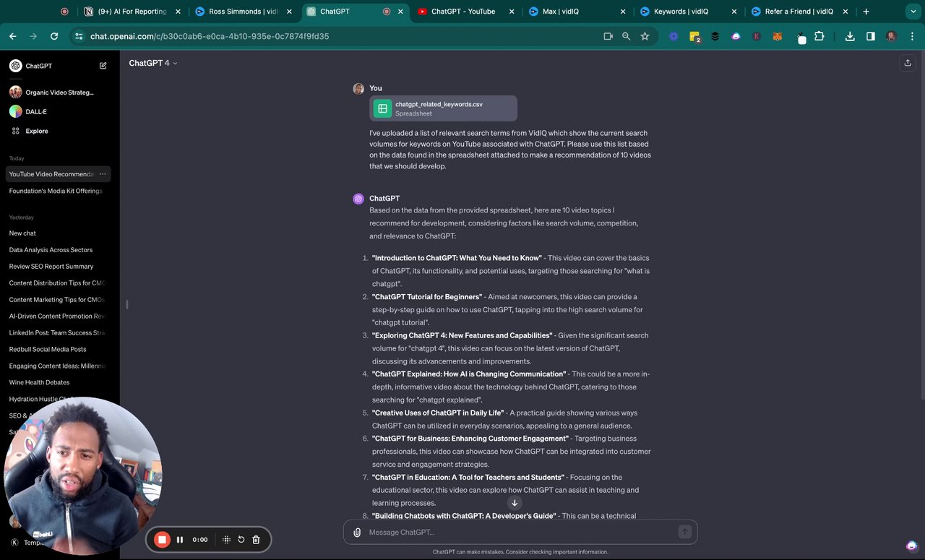This screenshot has height=560, width=925.
Task: Grab the recorder drag-handle dots
Action: [226, 540]
